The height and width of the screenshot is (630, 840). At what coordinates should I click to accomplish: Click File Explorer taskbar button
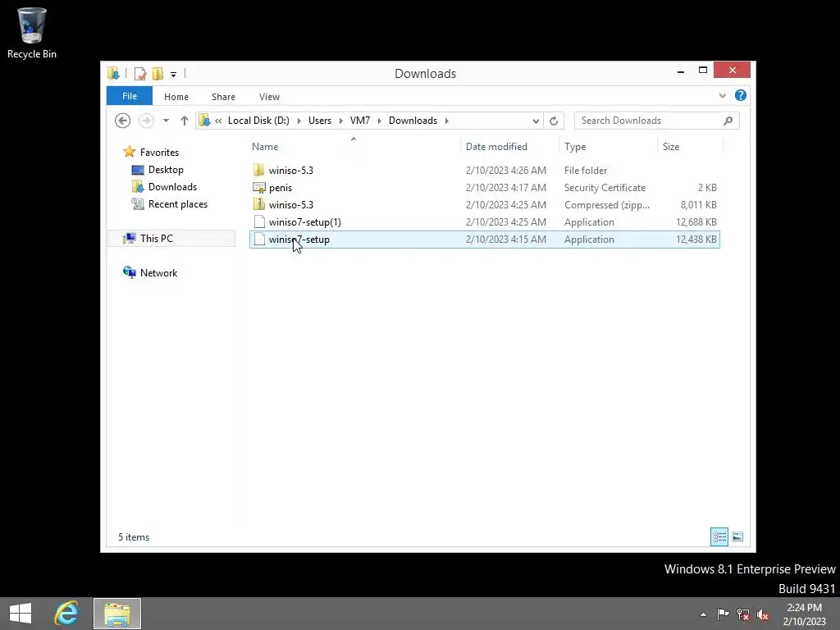[x=117, y=614]
